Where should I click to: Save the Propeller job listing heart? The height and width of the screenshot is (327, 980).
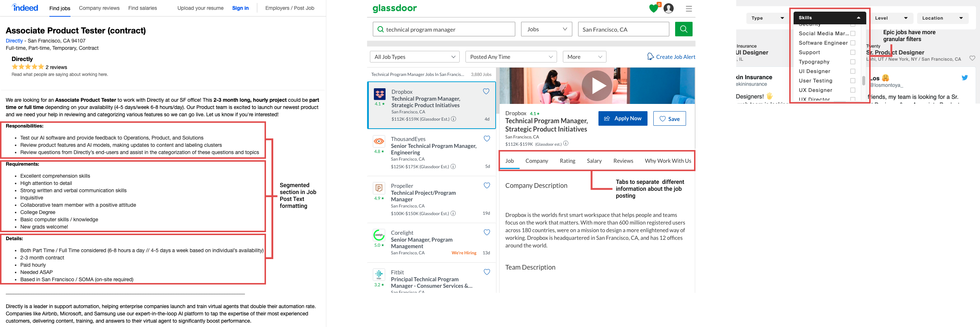point(487,185)
